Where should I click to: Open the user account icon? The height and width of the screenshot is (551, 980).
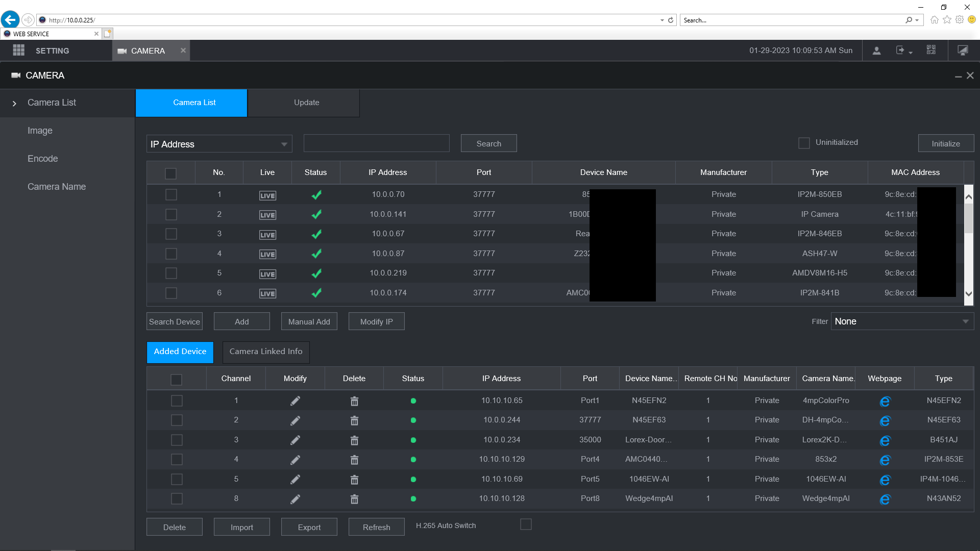coord(876,51)
